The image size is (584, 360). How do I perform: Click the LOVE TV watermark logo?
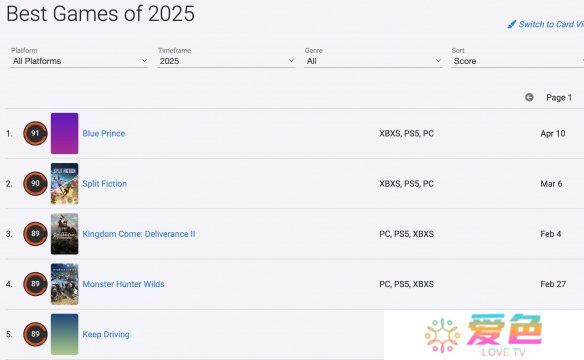484,335
